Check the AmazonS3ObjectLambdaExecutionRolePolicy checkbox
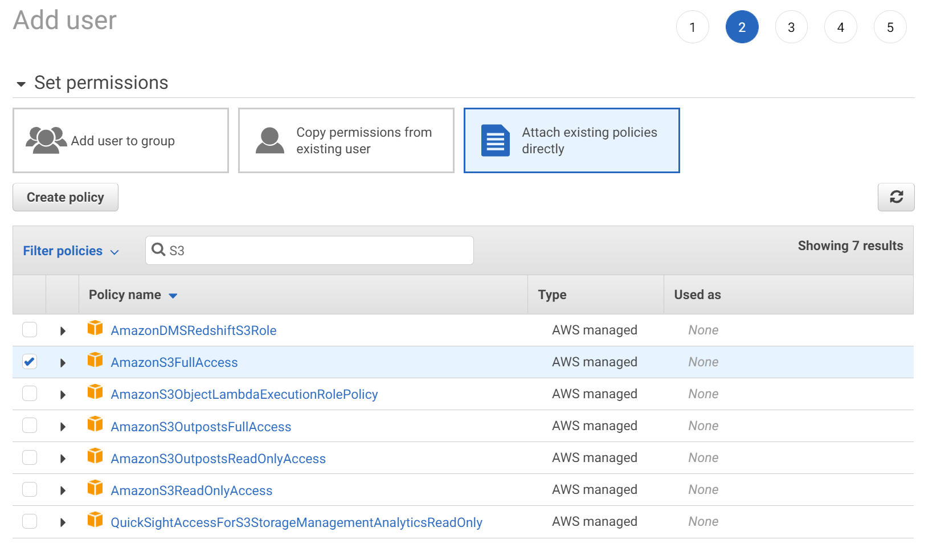The height and width of the screenshot is (560, 945). click(30, 394)
